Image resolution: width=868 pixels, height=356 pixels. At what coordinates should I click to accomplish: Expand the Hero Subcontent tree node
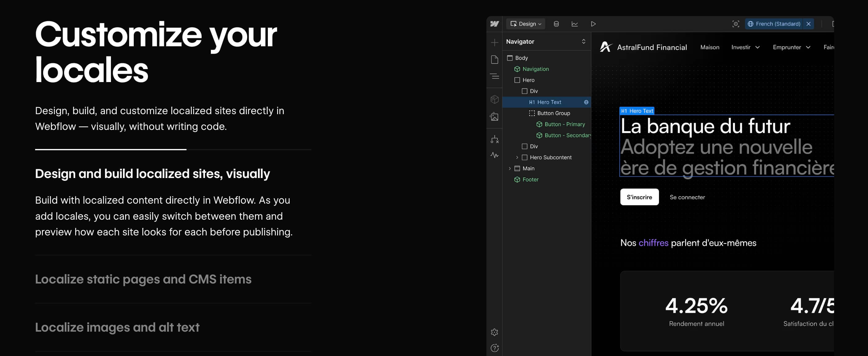coord(517,157)
